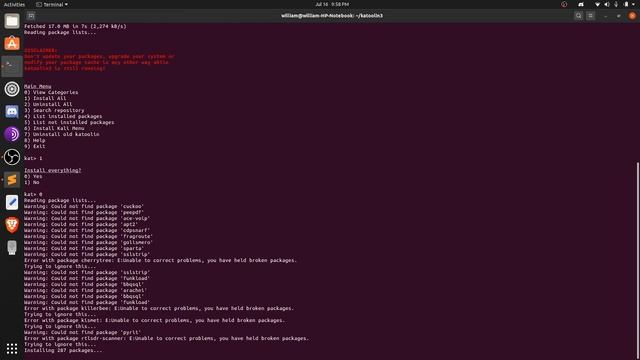Launch the Text Editor dock icon
The width and height of the screenshot is (640, 360).
tap(12, 202)
